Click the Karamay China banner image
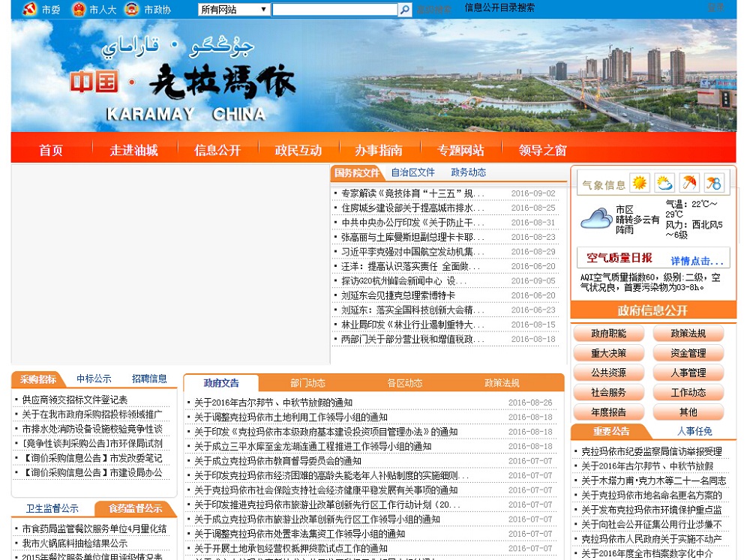750x560 pixels. click(373, 76)
